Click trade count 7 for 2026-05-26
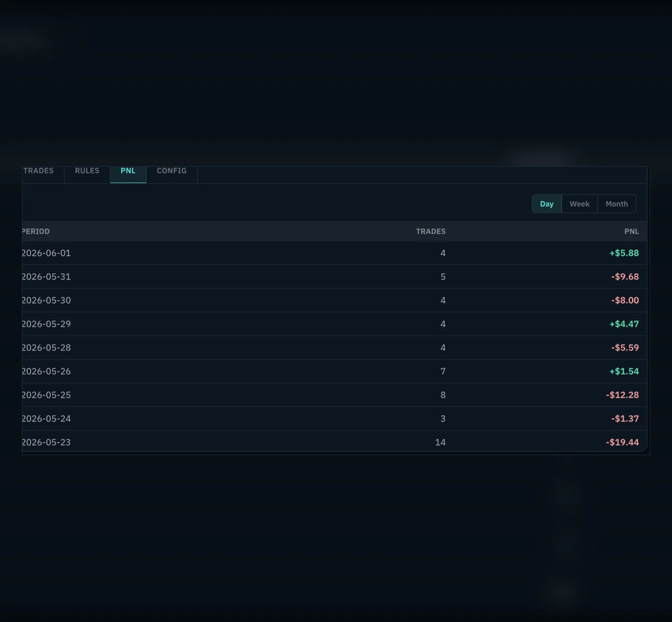 coord(443,371)
